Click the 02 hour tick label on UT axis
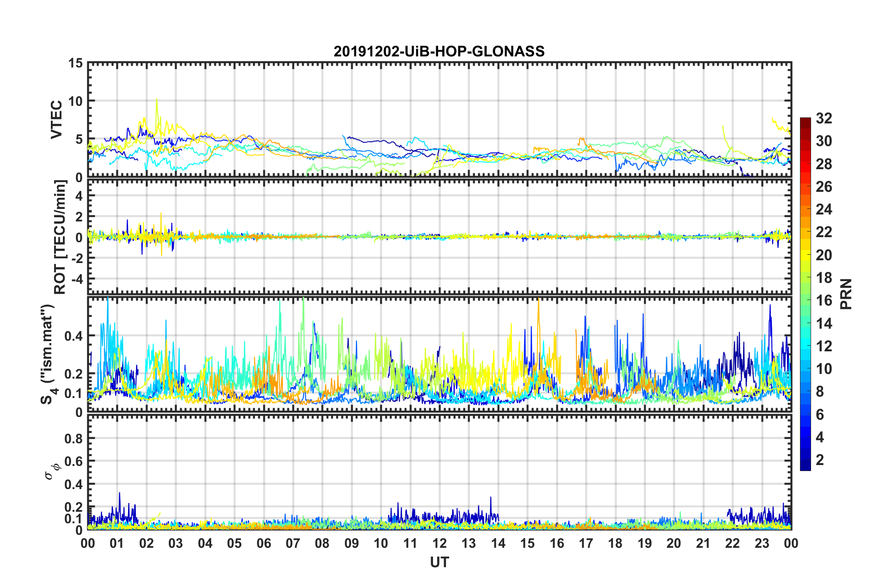The height and width of the screenshot is (588, 879). 146,543
